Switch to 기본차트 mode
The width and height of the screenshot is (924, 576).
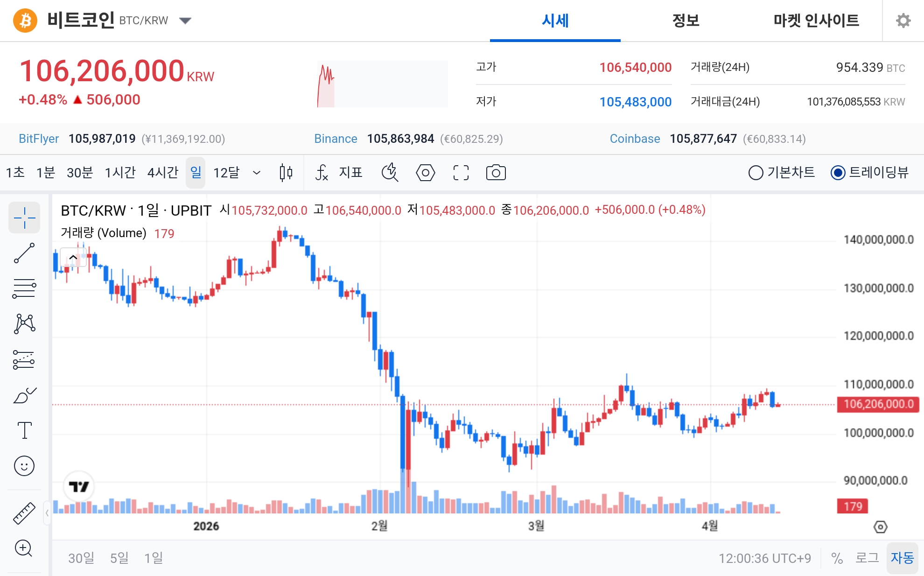coord(756,172)
